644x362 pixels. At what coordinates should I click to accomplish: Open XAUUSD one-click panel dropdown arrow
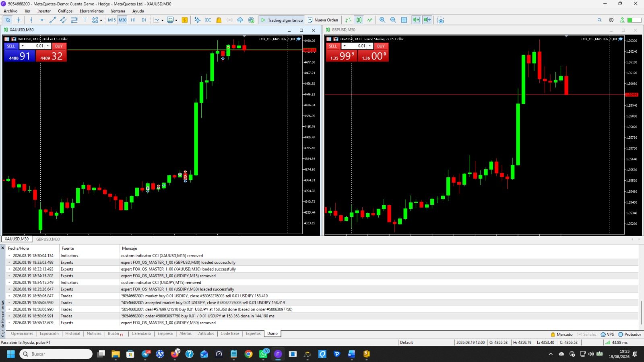point(22,46)
